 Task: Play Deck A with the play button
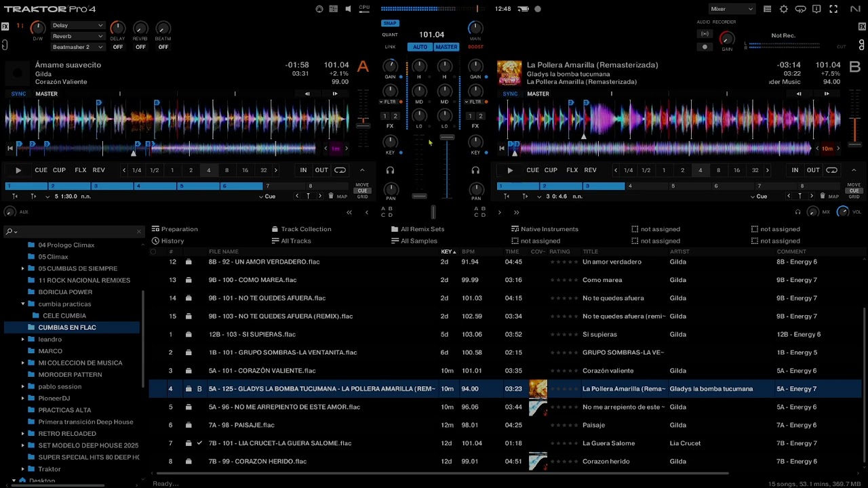[18, 170]
